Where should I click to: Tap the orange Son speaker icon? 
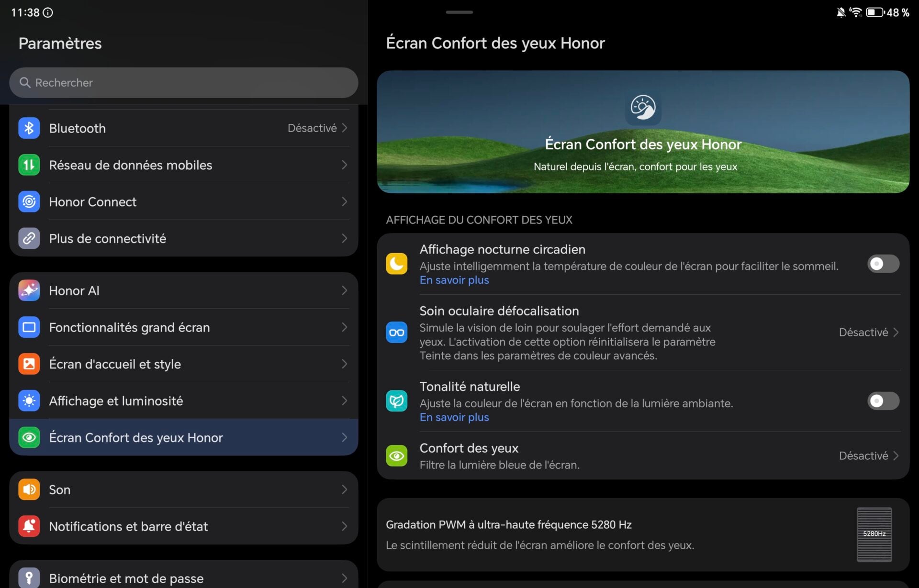[x=29, y=489]
